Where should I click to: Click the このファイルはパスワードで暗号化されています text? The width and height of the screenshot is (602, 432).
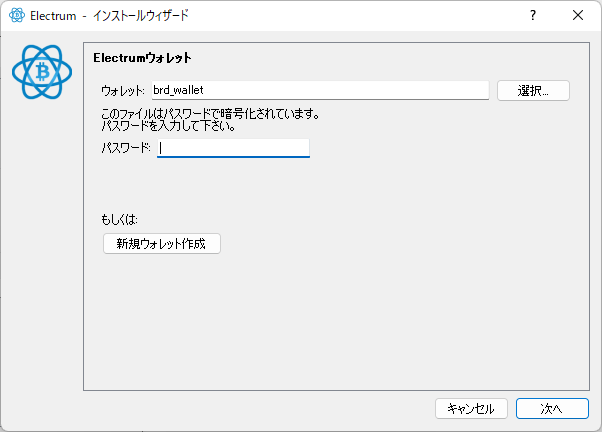point(211,114)
